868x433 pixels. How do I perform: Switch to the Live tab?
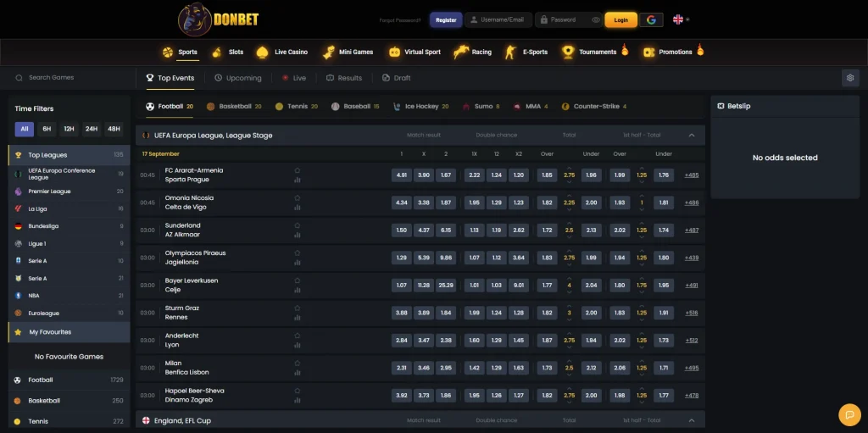pos(294,78)
